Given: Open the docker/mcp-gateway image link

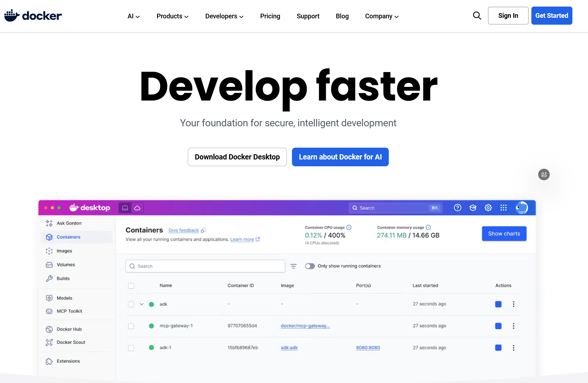Looking at the screenshot, I should point(305,326).
